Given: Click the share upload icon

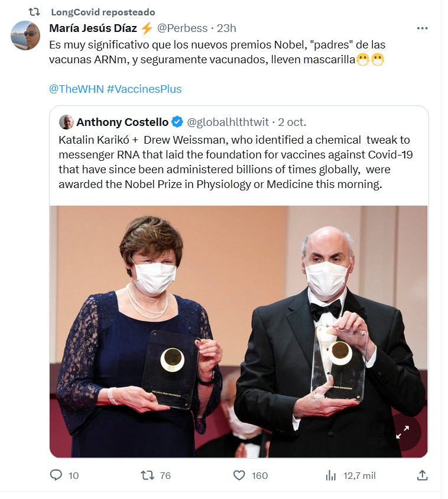Looking at the screenshot, I should 422,475.
